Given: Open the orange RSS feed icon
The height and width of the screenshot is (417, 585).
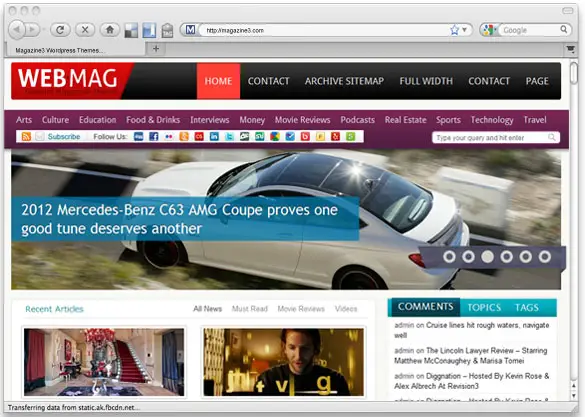Looking at the screenshot, I should click(26, 137).
